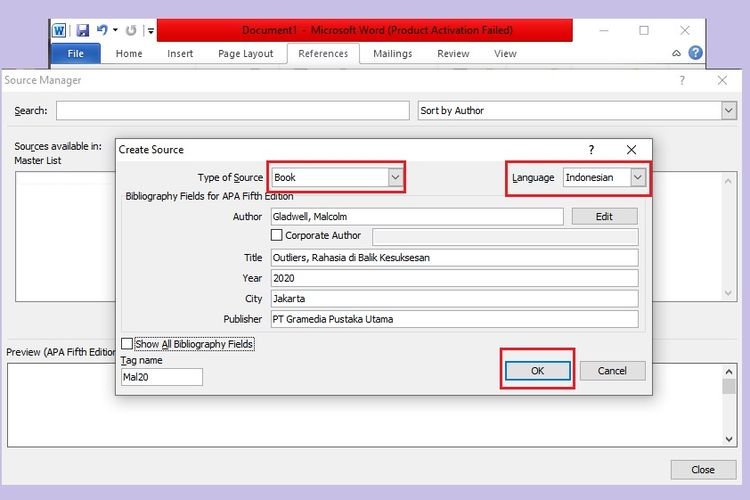This screenshot has height=500, width=750.
Task: Switch to the Insert tab
Action: pos(180,54)
